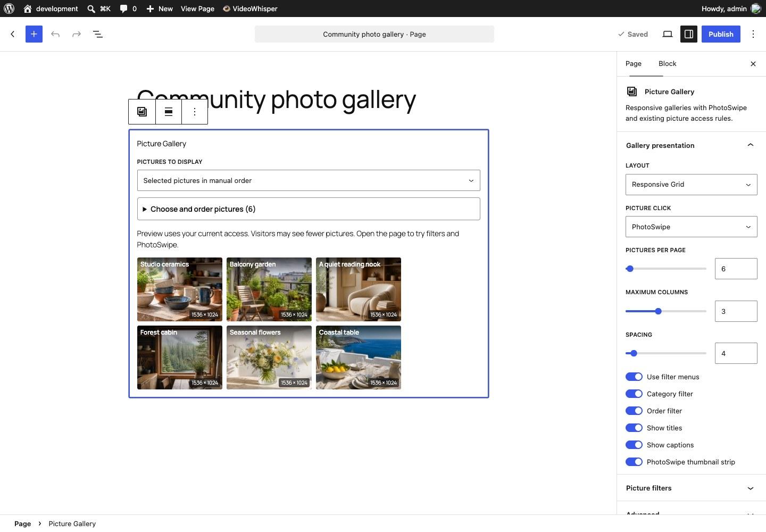Screen dimensions: 766x532
Task: Adjust the Pictures per page slider
Action: pos(666,269)
